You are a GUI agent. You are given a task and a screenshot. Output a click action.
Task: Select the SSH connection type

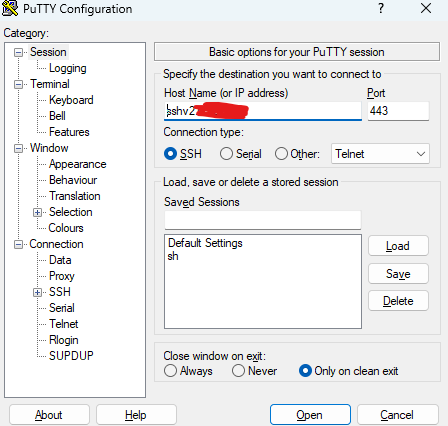170,154
